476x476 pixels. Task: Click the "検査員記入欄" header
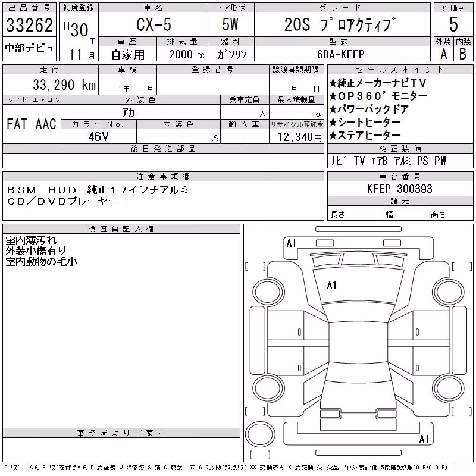click(121, 228)
